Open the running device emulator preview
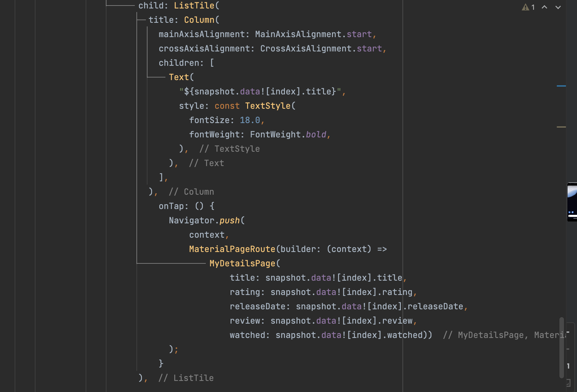This screenshot has width=577, height=392. (x=571, y=202)
